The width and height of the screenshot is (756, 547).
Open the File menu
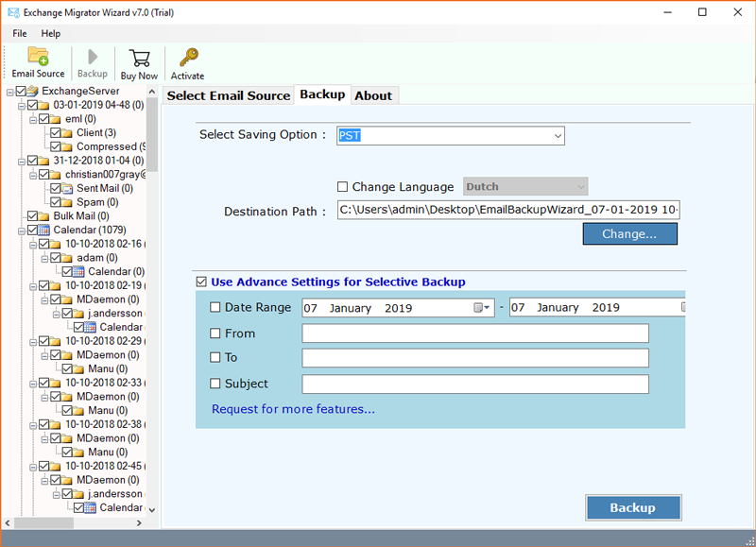click(19, 33)
